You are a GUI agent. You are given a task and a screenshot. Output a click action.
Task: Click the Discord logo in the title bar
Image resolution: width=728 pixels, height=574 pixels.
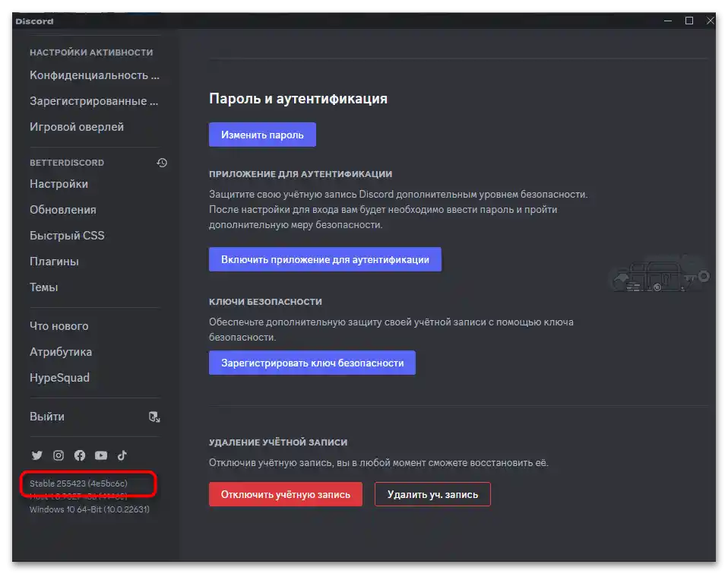pyautogui.click(x=35, y=21)
